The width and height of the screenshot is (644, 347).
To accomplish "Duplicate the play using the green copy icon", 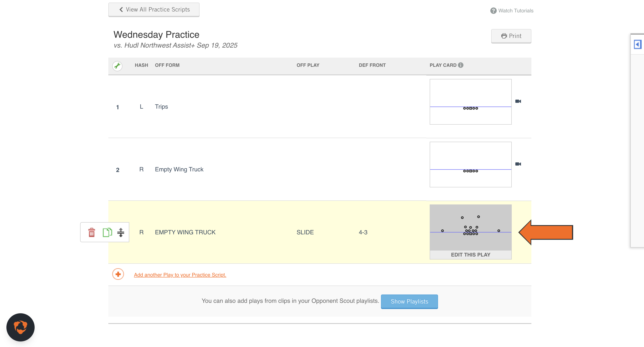I will click(107, 232).
